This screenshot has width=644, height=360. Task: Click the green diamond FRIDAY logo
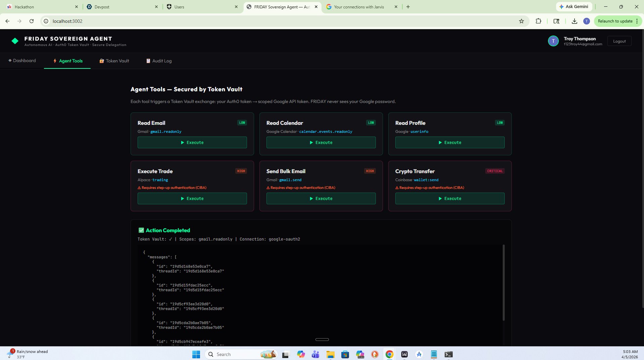pyautogui.click(x=15, y=41)
